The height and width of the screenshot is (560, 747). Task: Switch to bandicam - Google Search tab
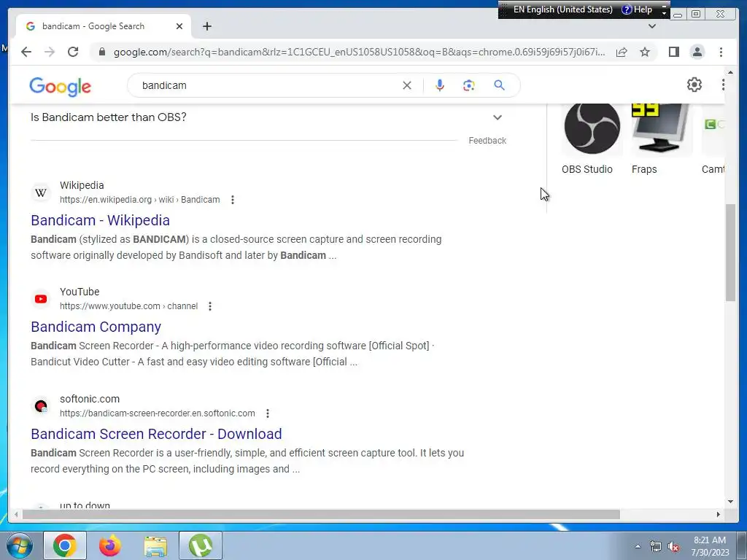pos(104,26)
